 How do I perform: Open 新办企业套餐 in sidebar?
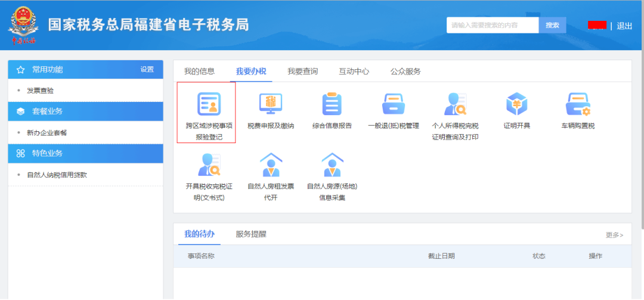pyautogui.click(x=47, y=133)
